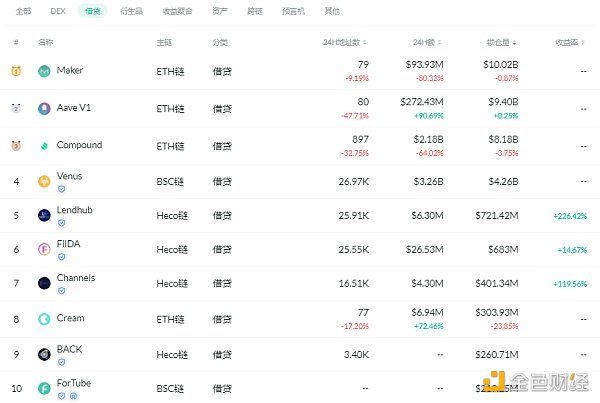Click the Lendhub logo icon

[x=44, y=215]
